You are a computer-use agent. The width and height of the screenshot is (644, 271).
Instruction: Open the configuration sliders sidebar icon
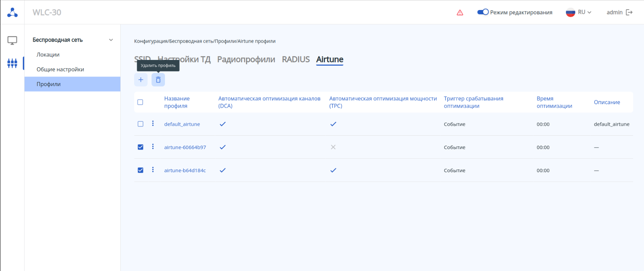[12, 63]
